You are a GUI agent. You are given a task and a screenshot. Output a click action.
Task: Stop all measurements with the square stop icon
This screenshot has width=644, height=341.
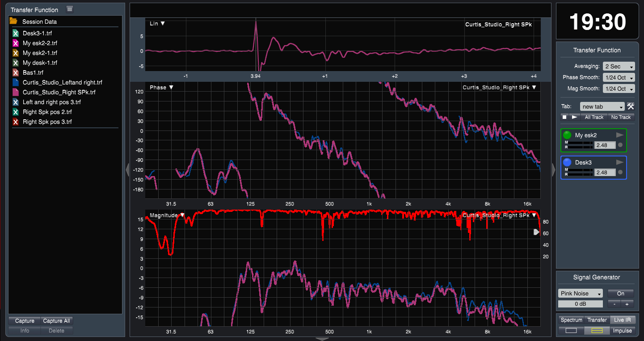tap(564, 117)
